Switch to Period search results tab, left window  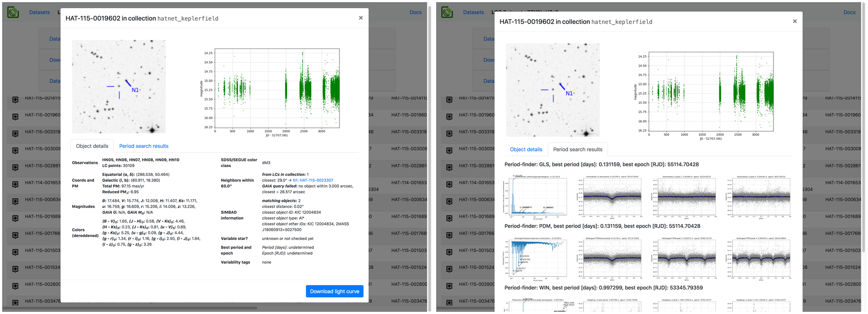(144, 146)
